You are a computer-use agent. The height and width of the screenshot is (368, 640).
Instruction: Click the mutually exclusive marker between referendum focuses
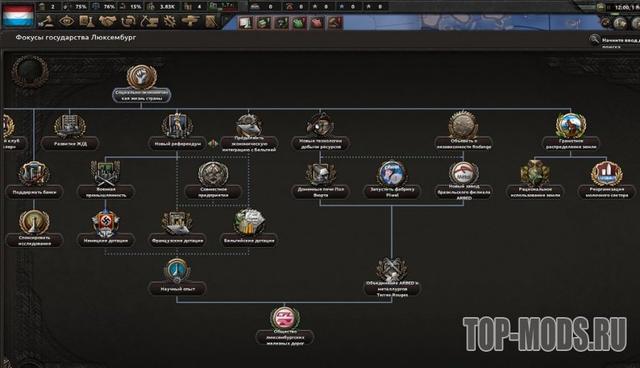coord(213,143)
